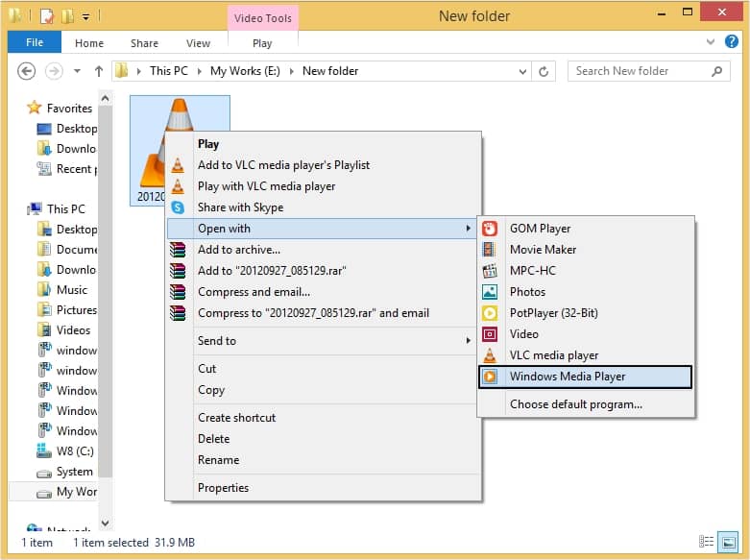Screen dimensions: 750x560
Task: Click the Forward navigation arrow
Action: [54, 71]
